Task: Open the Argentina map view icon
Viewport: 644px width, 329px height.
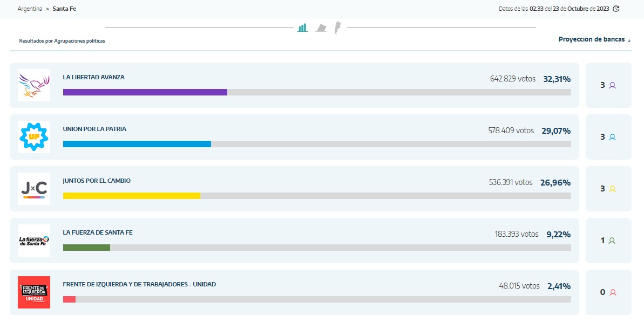Action: coord(337,28)
